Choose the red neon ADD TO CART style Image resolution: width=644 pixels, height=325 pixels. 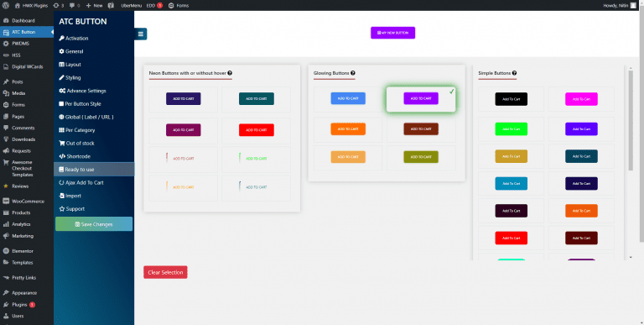[257, 130]
